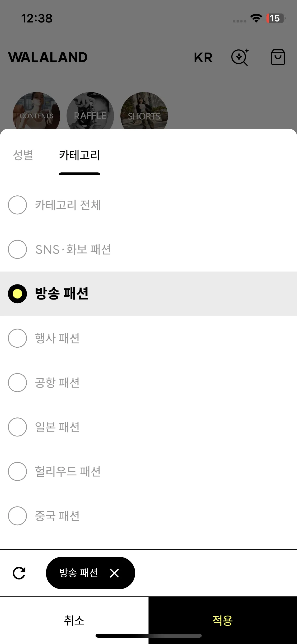Apply filters with the 적용 button
This screenshot has height=644, width=297.
223,620
